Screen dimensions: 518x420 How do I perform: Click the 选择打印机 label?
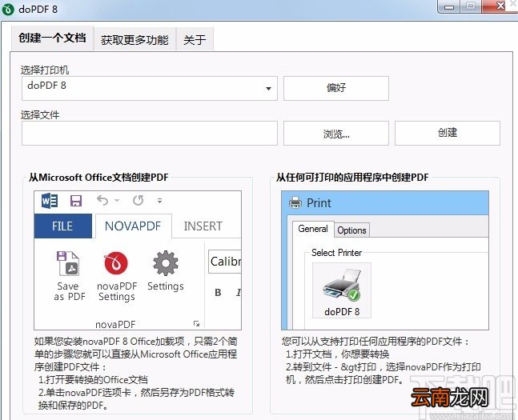click(x=45, y=70)
